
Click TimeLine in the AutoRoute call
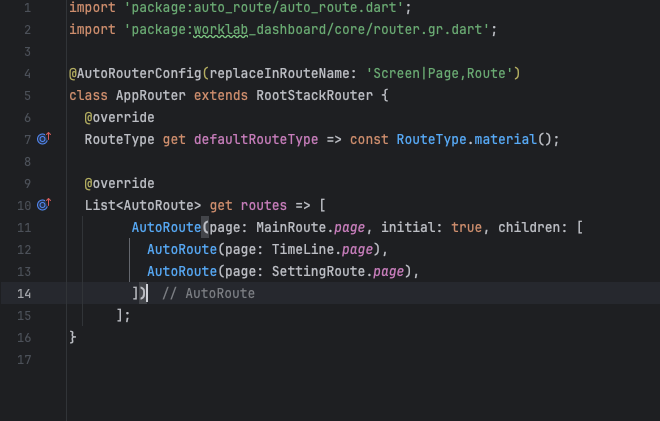[x=303, y=250]
